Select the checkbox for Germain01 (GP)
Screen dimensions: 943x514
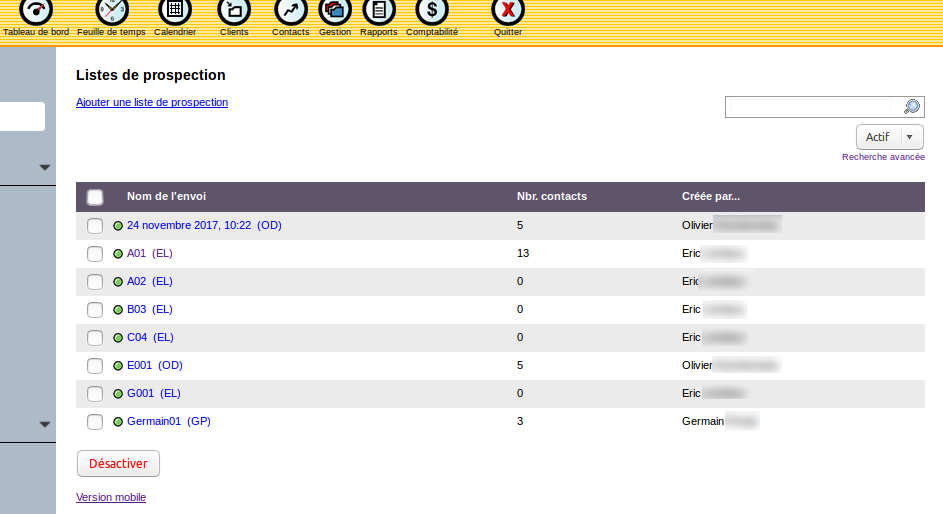(x=95, y=422)
